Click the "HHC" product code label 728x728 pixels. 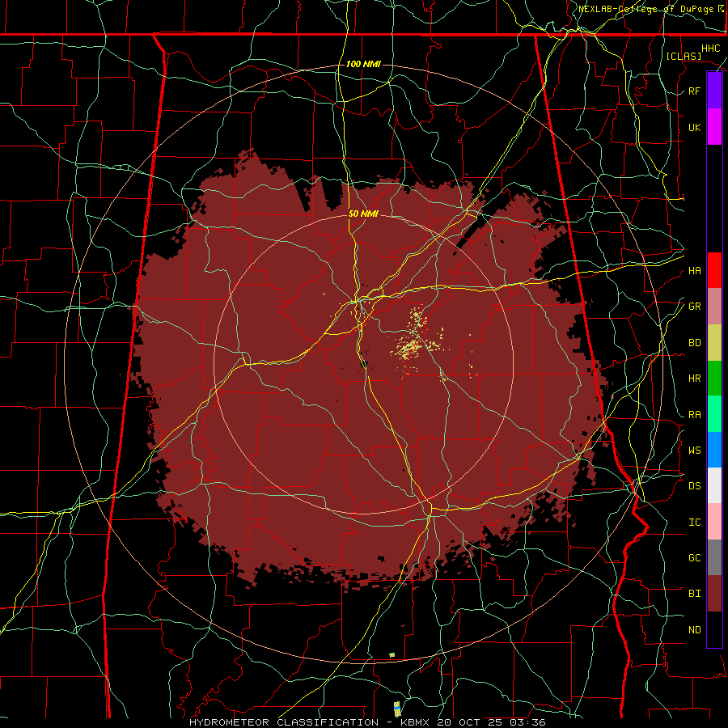click(710, 49)
